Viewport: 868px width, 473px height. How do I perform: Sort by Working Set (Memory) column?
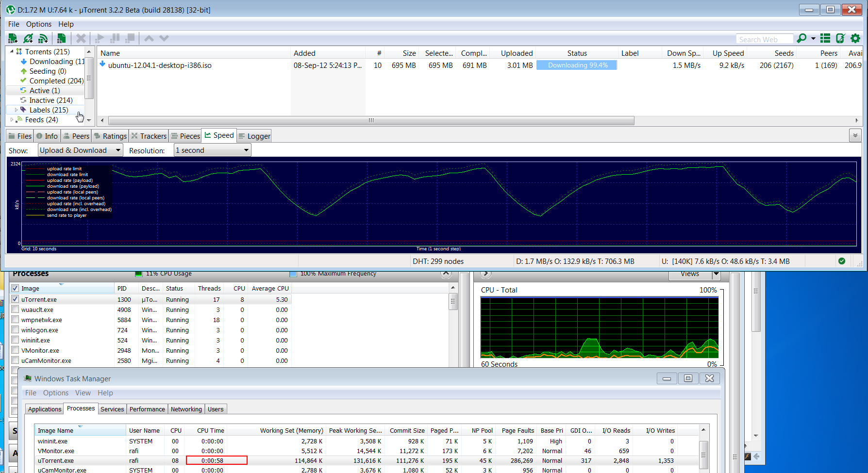point(277,430)
